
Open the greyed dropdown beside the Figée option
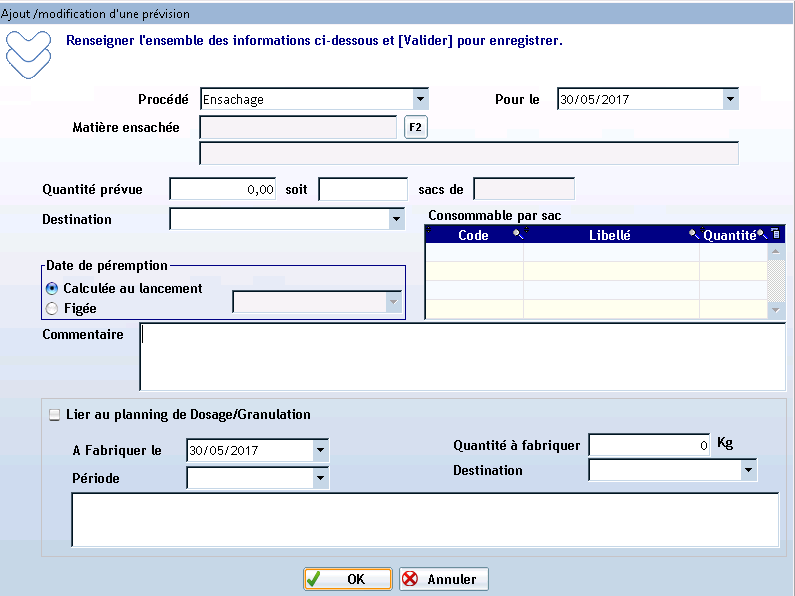393,302
